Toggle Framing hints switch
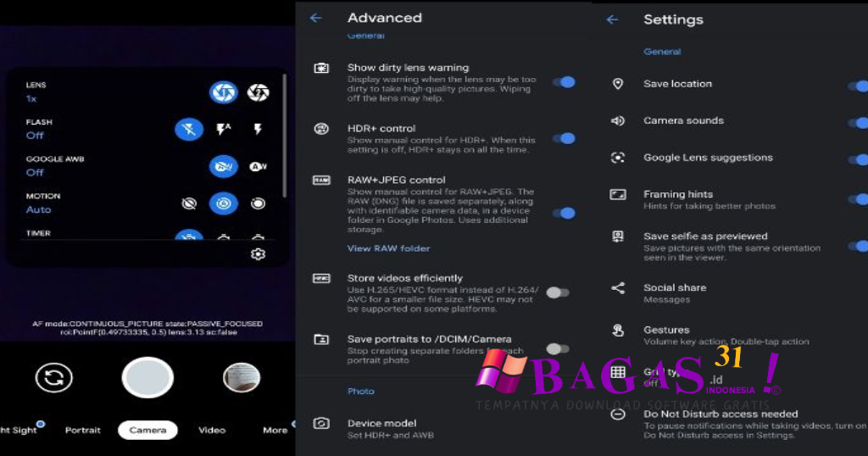868x456 pixels. point(858,199)
